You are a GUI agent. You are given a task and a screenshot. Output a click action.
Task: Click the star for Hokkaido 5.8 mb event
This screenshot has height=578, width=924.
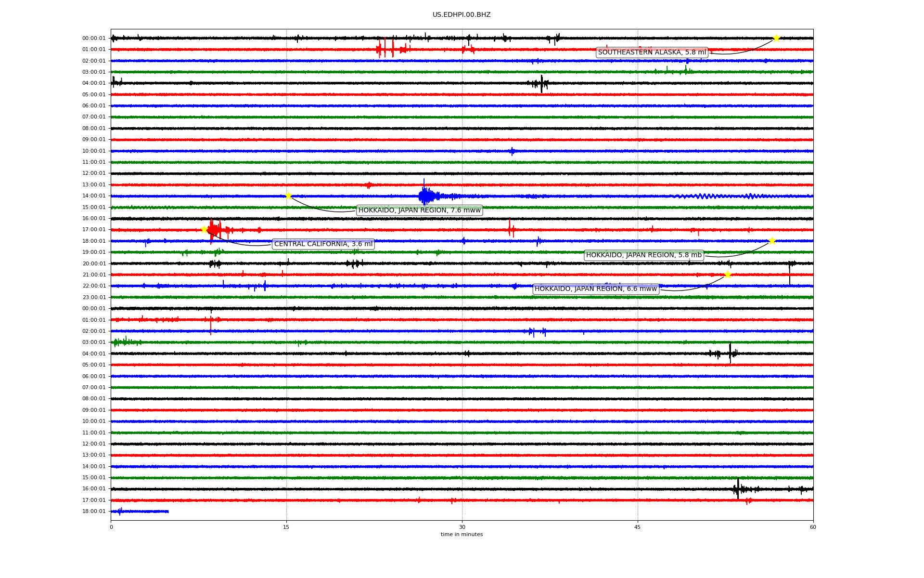tap(772, 241)
